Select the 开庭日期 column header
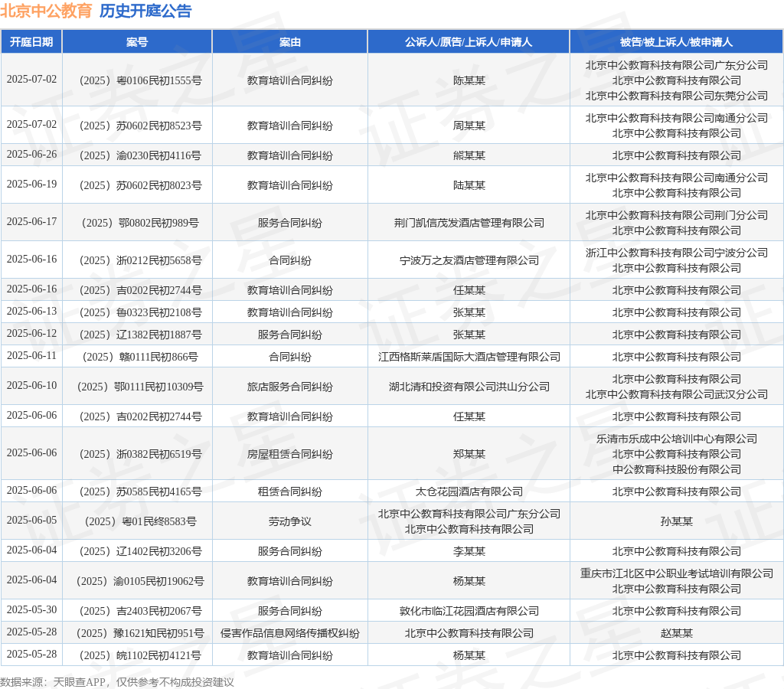The width and height of the screenshot is (784, 689). (31, 42)
